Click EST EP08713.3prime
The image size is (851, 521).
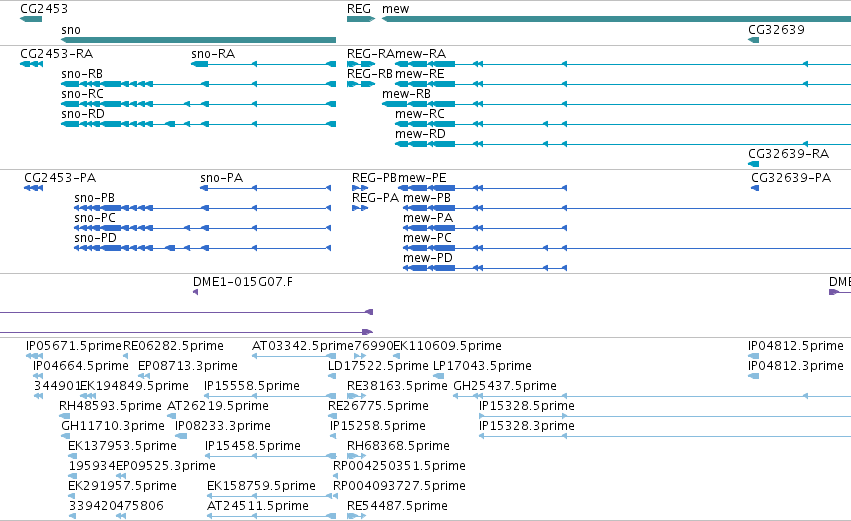coord(188,366)
